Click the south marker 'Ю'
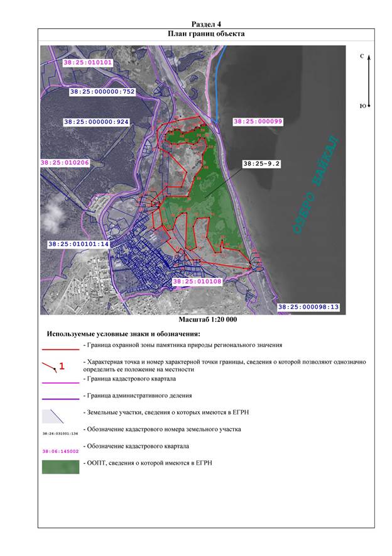The height and width of the screenshot is (556, 392). (362, 106)
